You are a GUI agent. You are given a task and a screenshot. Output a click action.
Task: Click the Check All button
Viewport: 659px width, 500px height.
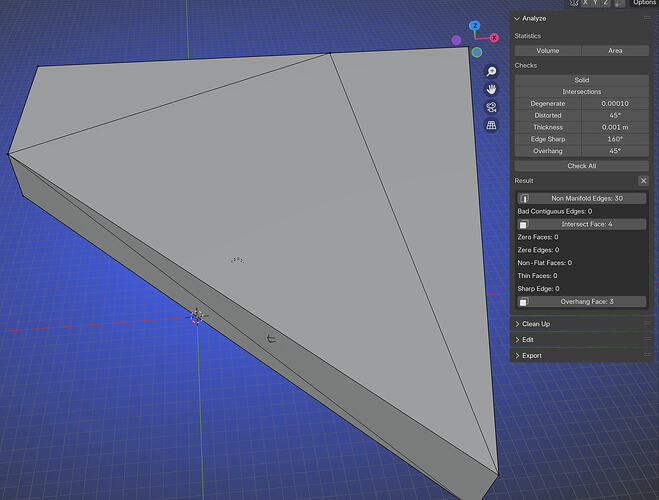(x=582, y=166)
